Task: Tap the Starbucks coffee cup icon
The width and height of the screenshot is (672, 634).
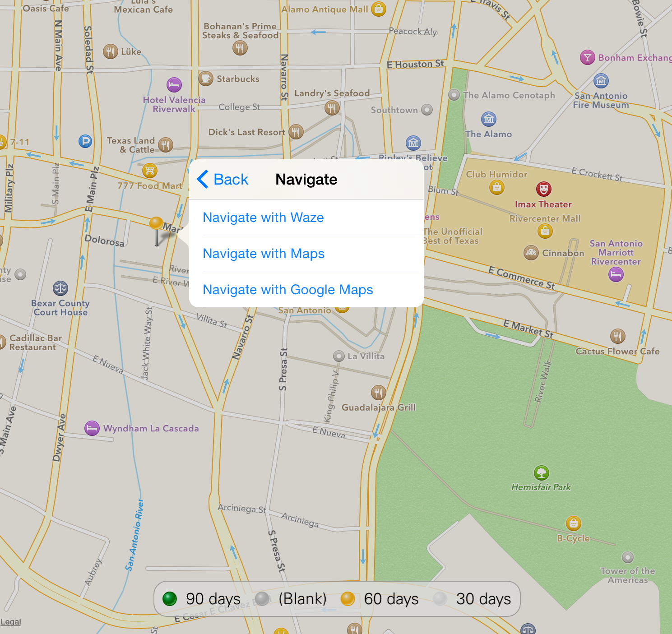Action: (206, 79)
